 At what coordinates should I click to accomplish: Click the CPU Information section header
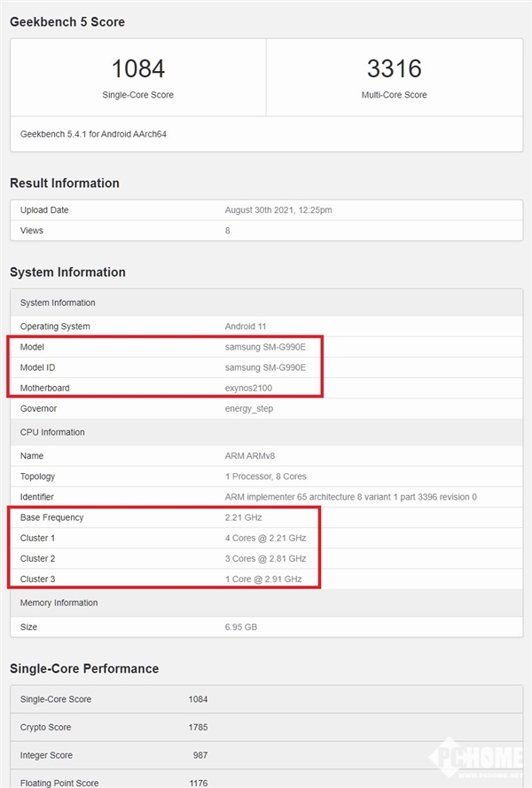coord(52,432)
